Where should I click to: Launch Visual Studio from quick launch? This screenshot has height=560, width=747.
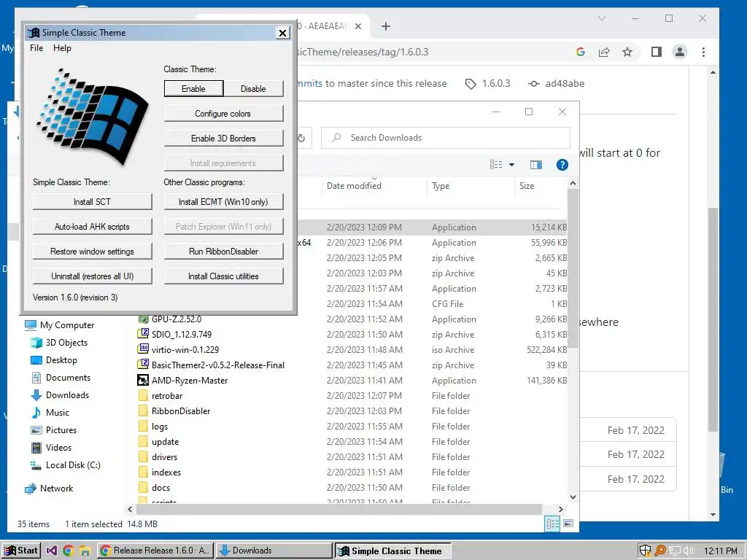52,551
